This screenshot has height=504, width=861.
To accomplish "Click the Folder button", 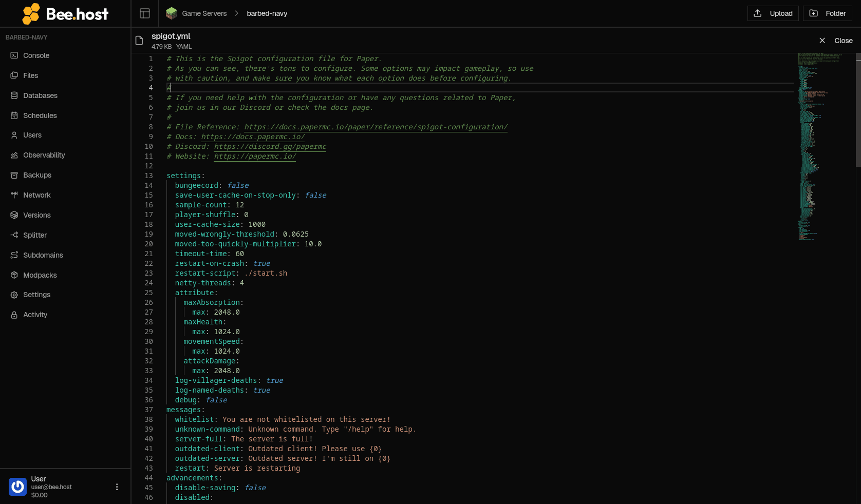I will [x=827, y=13].
